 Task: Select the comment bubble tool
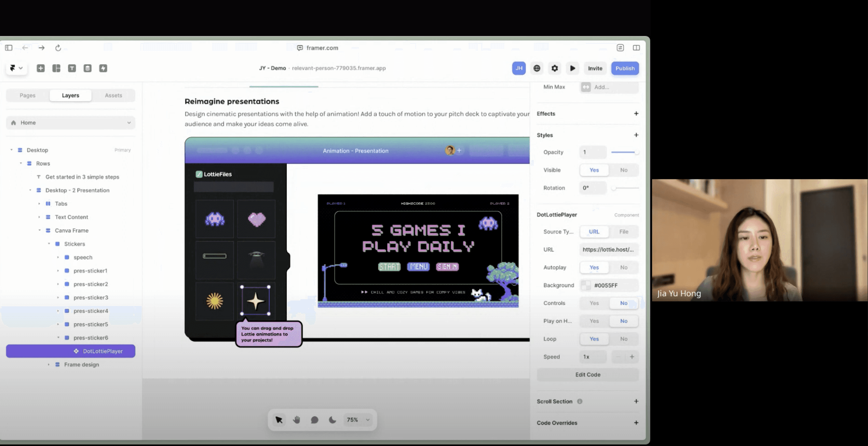coord(314,420)
